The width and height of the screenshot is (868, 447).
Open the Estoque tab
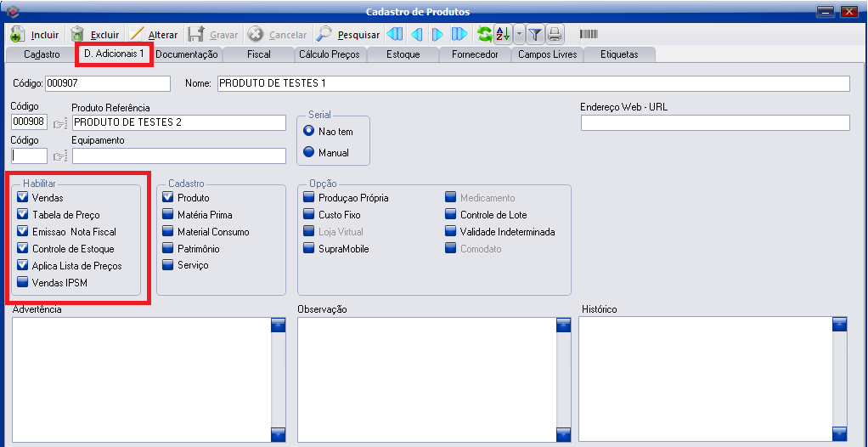[x=403, y=54]
